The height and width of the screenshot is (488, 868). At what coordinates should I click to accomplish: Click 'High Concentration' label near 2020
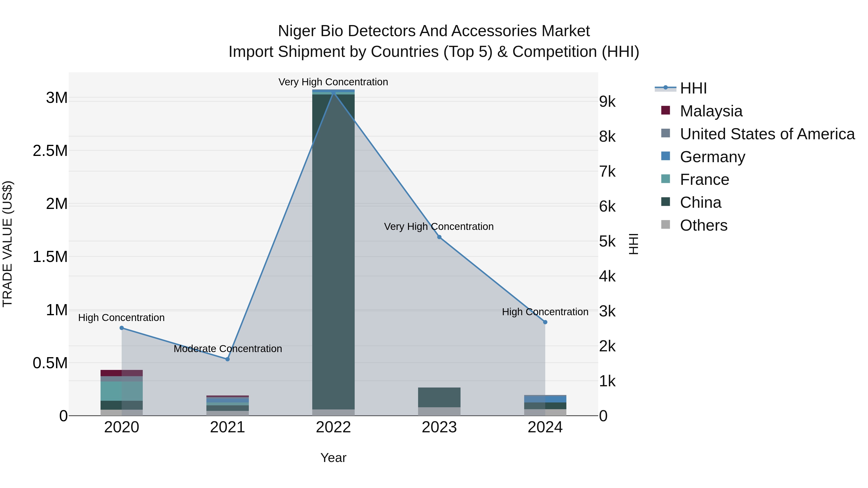click(121, 318)
